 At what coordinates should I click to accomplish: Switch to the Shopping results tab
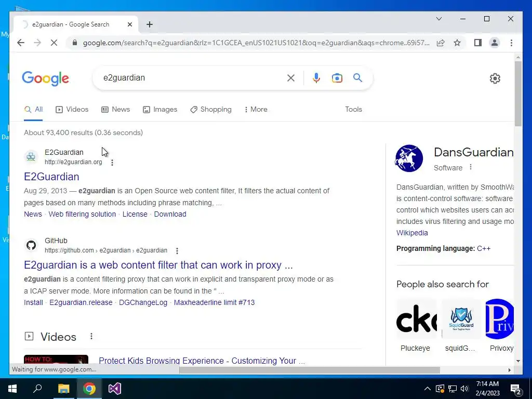[x=211, y=109]
